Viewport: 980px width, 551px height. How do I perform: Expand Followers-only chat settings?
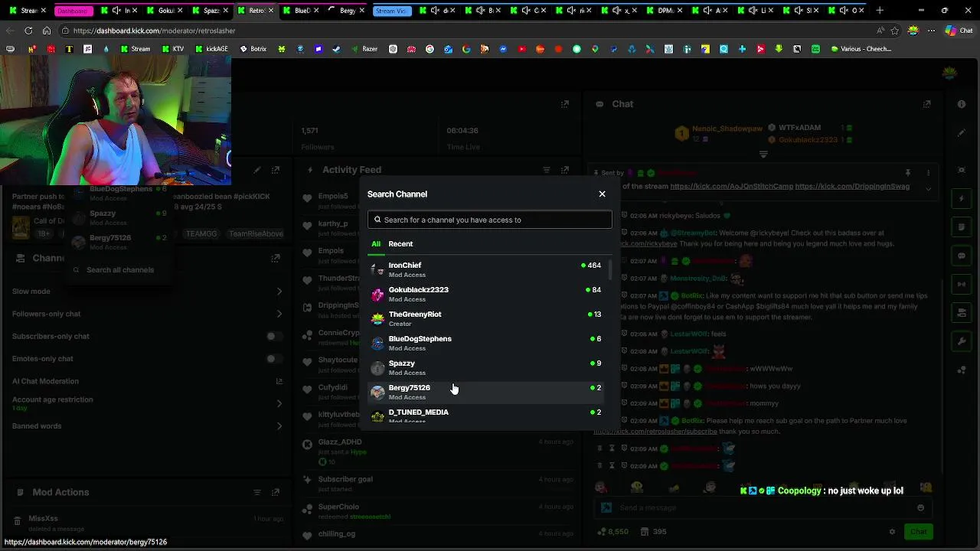[x=279, y=314]
